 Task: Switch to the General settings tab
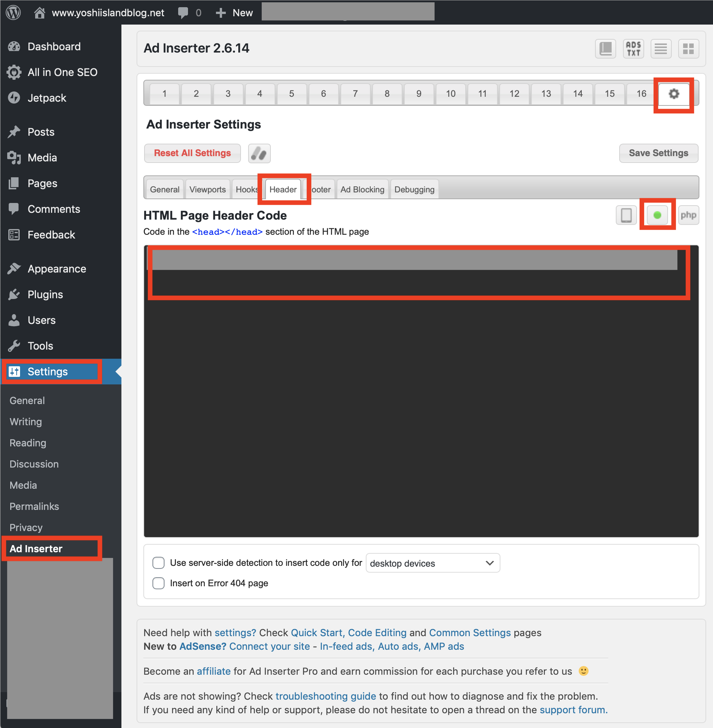point(165,189)
